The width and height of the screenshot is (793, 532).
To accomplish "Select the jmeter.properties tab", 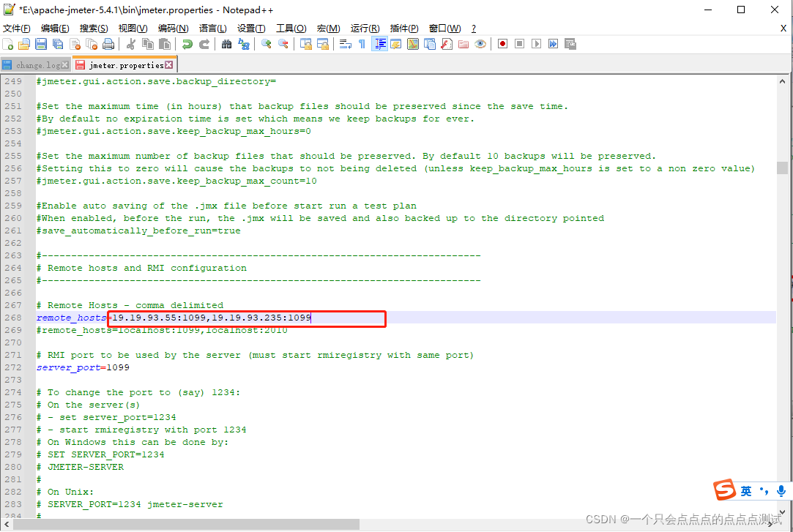I will tap(125, 65).
